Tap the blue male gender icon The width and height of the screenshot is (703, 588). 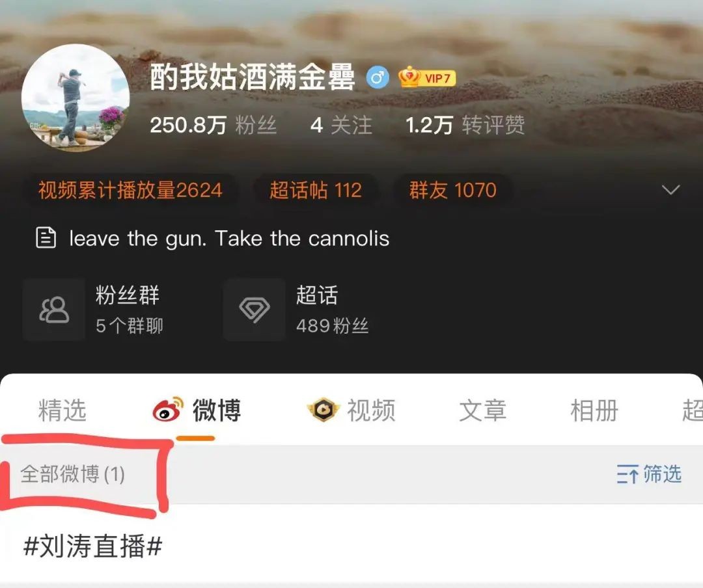click(378, 77)
